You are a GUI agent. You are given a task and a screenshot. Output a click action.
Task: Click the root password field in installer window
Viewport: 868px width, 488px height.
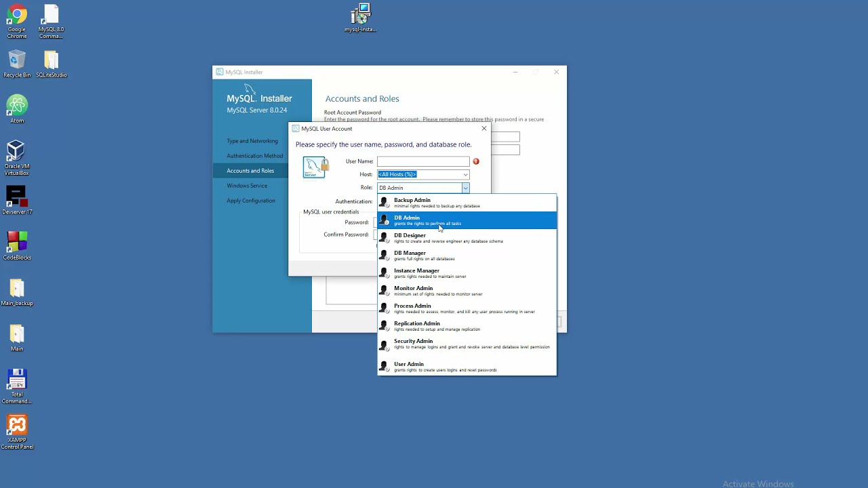[505, 137]
